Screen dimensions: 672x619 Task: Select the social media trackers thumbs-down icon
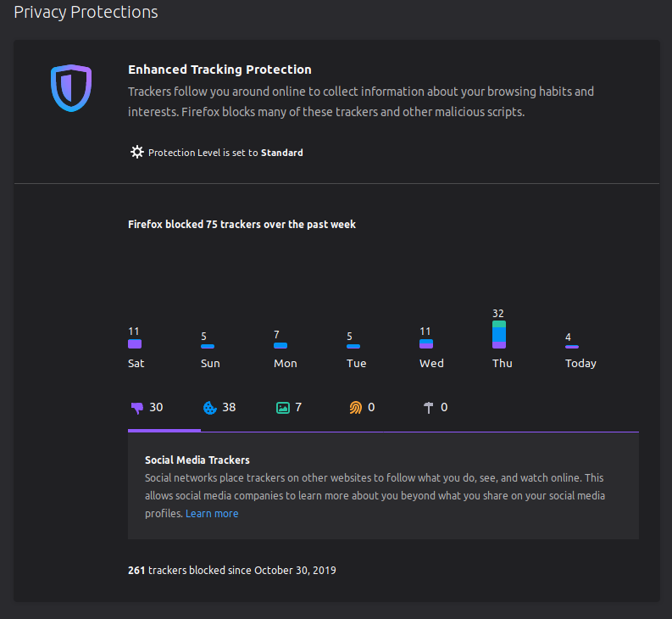point(137,408)
